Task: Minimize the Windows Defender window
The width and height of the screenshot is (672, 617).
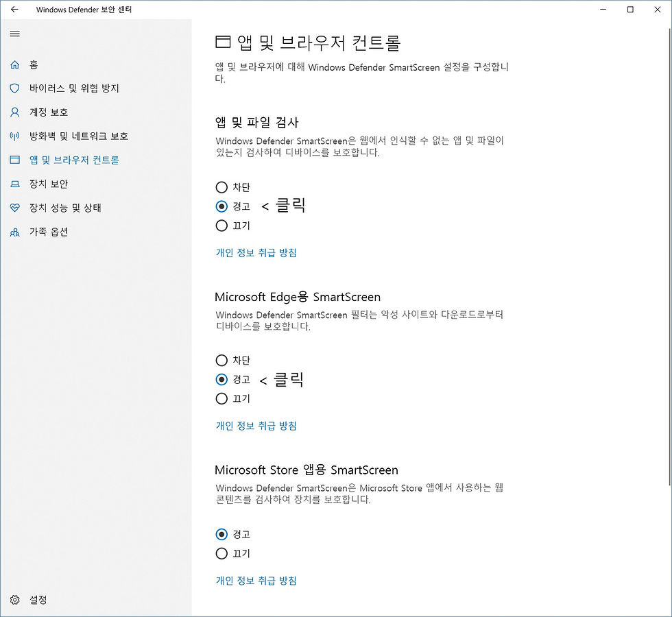Action: tap(603, 10)
